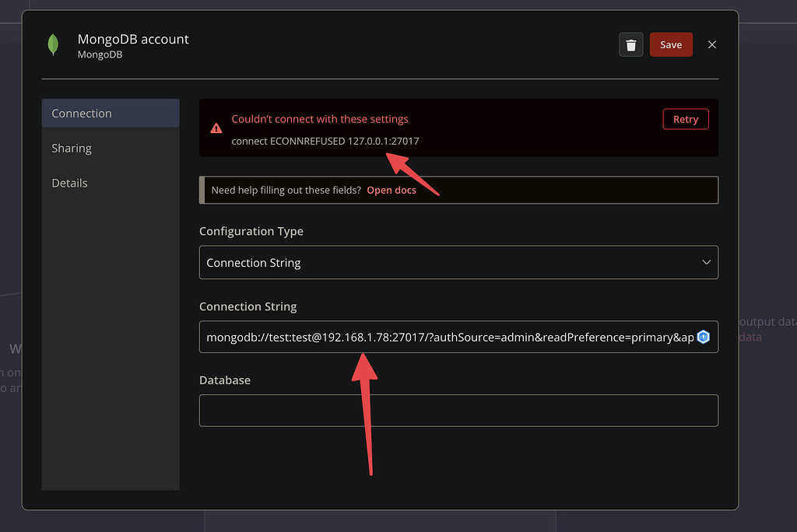Focus the Connection String input field
The image size is (797, 532).
[444, 338]
